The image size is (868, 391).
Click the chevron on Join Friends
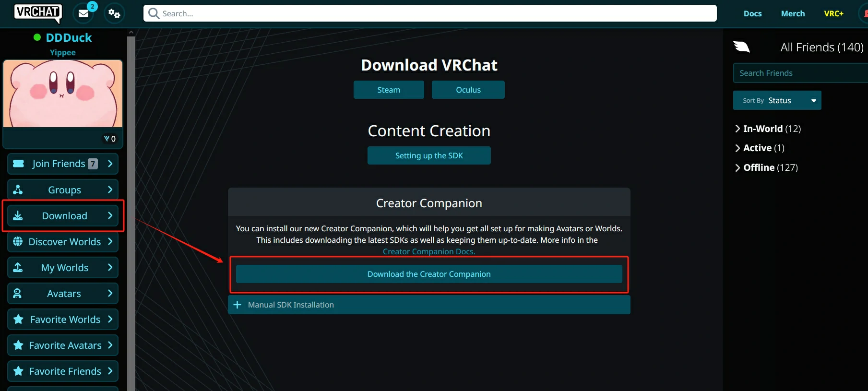coord(110,164)
